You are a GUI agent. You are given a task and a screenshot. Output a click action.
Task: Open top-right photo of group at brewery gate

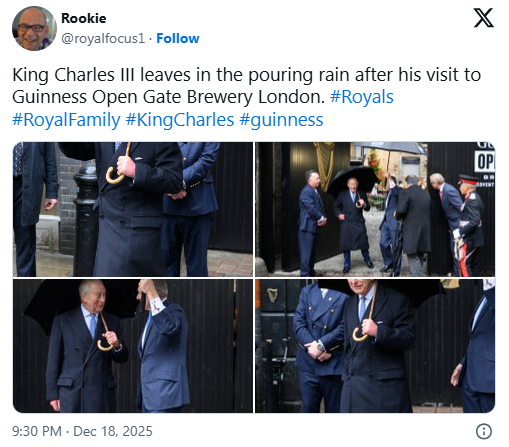375,209
